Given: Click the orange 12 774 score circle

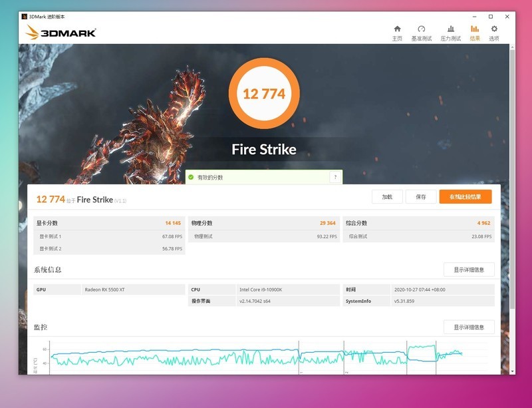Looking at the screenshot, I should pos(264,93).
